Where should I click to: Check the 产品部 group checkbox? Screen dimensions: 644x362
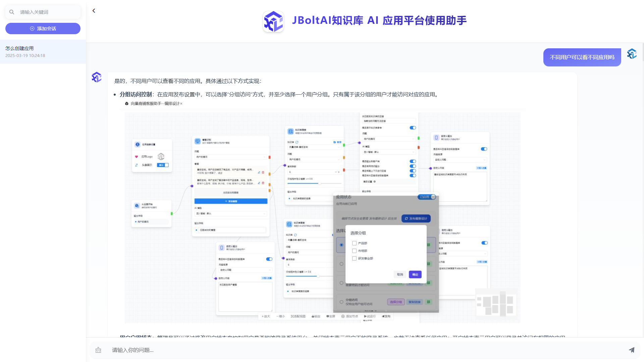(354, 243)
